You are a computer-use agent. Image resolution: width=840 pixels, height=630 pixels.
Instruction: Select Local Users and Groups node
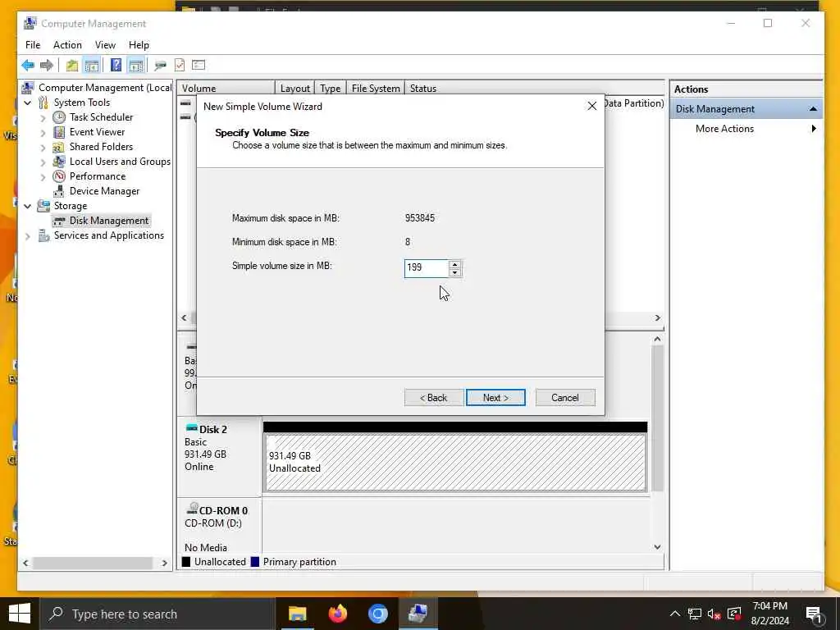[x=120, y=162]
